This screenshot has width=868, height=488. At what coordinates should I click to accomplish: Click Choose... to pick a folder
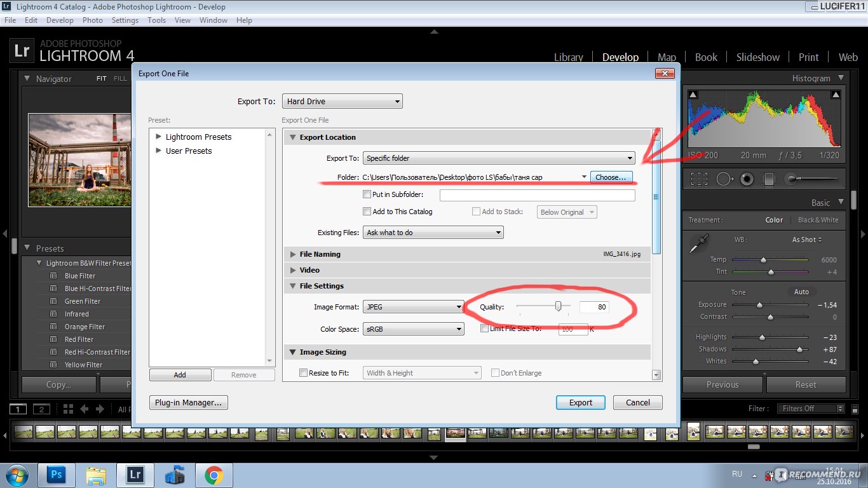coord(611,177)
